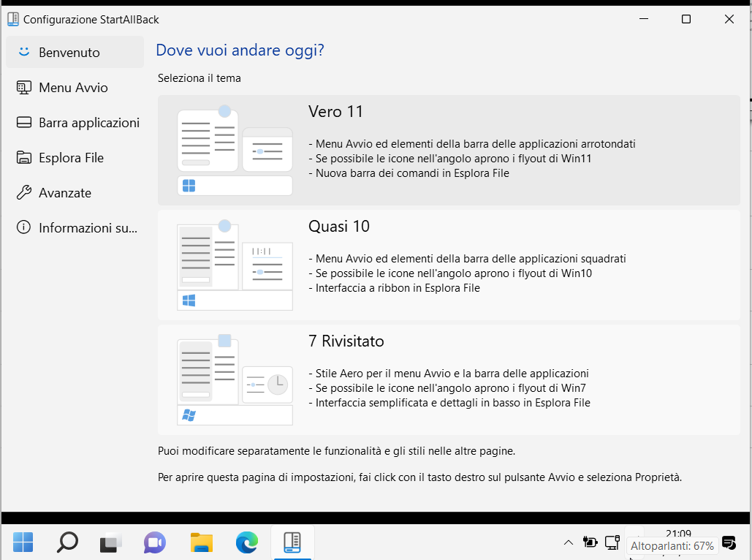
Task: Choose the Quasi 10 theme preview thumbnail
Action: (x=235, y=265)
